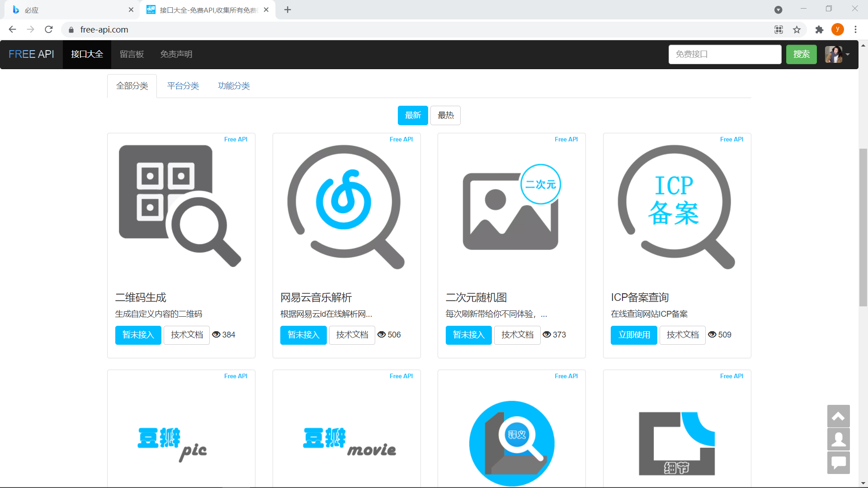
Task: Open Chrome profile dropdown in the title bar
Action: 778,9
